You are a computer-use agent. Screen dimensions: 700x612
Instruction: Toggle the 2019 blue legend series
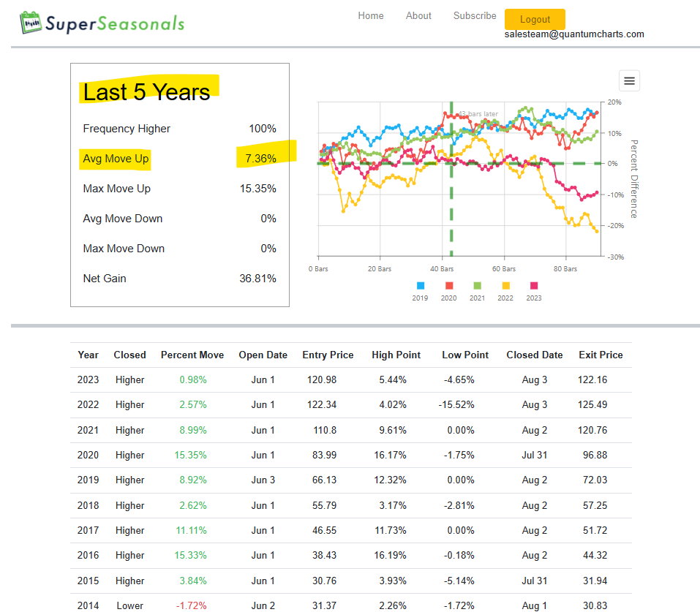click(x=420, y=290)
